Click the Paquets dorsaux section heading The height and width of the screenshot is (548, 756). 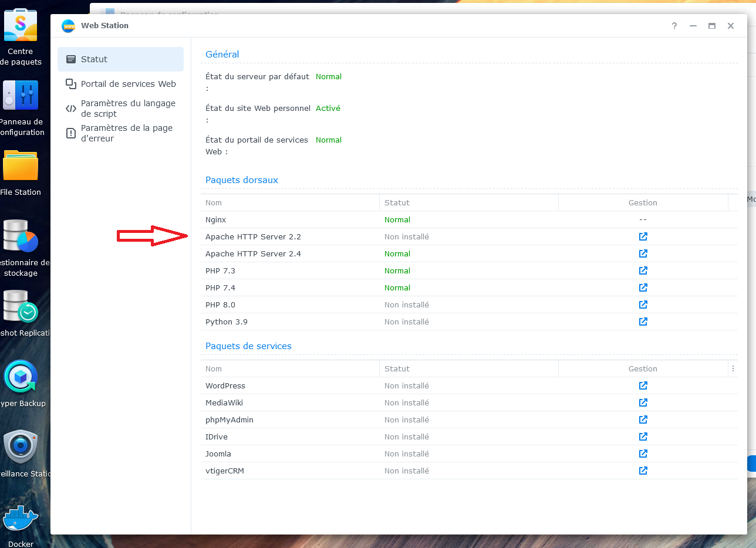click(242, 180)
